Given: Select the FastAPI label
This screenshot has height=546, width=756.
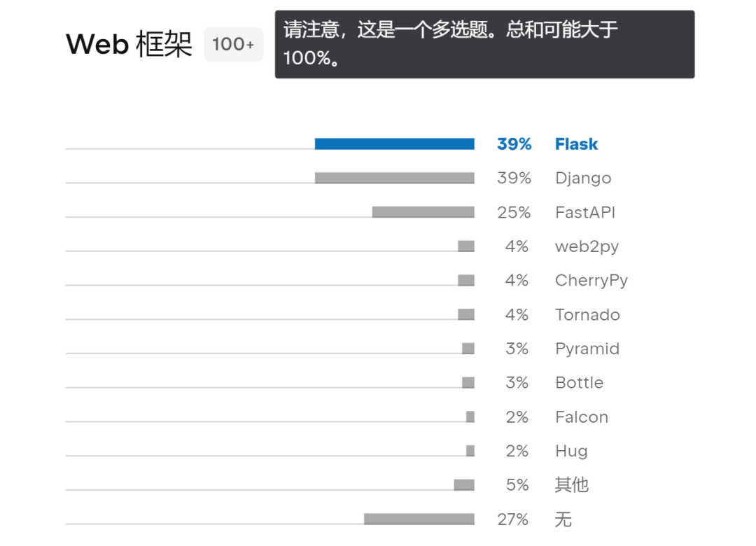Looking at the screenshot, I should (x=584, y=212).
